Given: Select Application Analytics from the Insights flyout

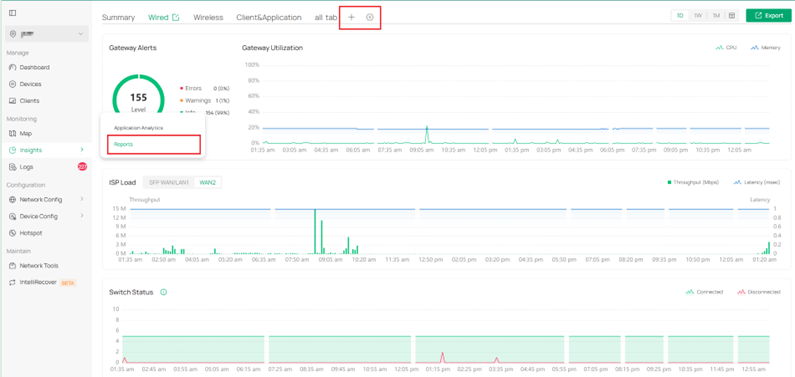Looking at the screenshot, I should (x=138, y=128).
